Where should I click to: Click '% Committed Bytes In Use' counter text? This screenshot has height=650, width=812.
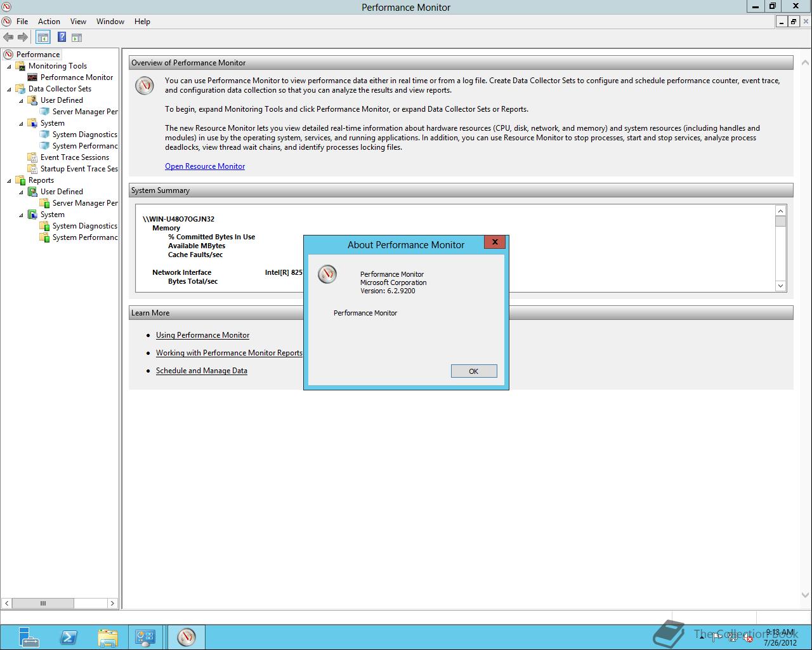tap(211, 237)
